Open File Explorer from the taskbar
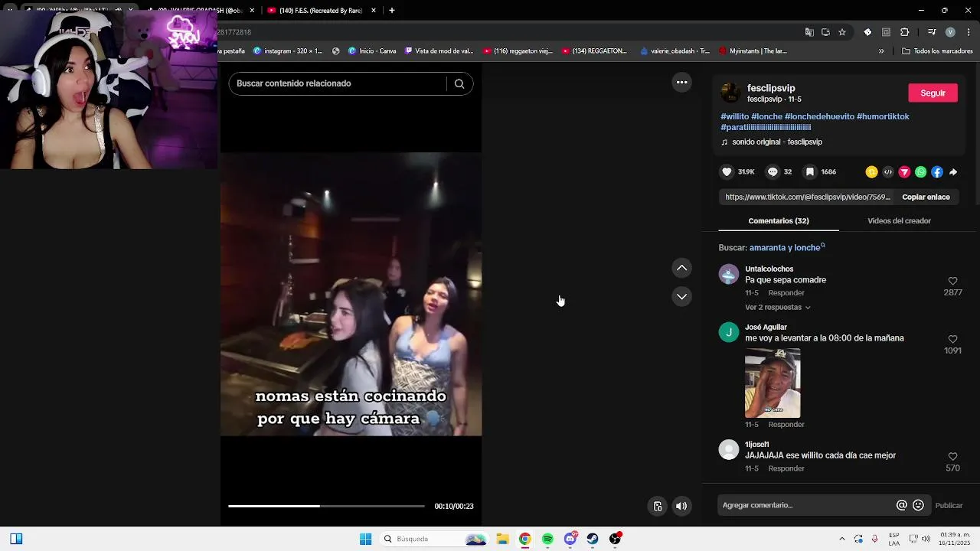The width and height of the screenshot is (980, 551). pos(502,539)
